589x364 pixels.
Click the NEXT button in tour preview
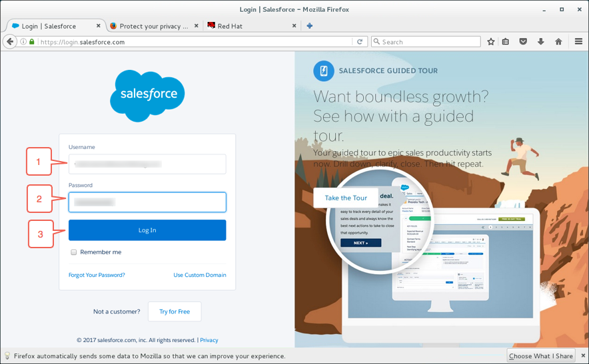coord(360,243)
